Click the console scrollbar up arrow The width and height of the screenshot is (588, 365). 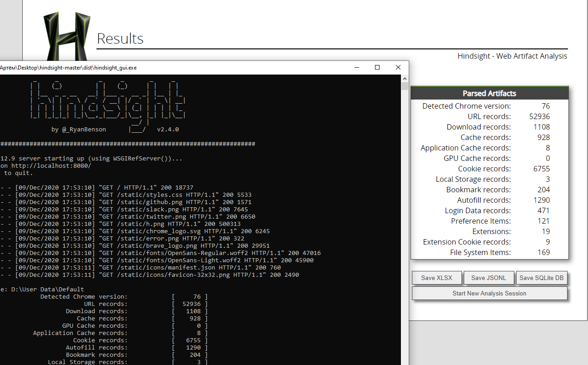tap(405, 79)
